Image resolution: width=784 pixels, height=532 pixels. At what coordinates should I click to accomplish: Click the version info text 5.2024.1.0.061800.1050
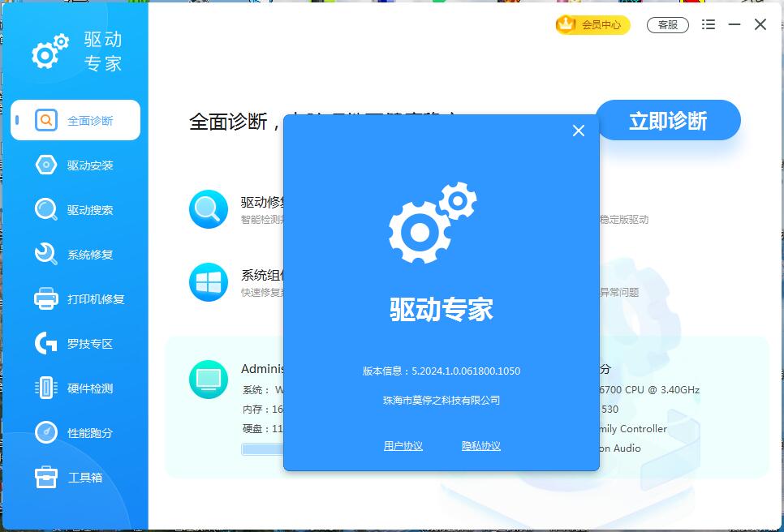pos(466,371)
